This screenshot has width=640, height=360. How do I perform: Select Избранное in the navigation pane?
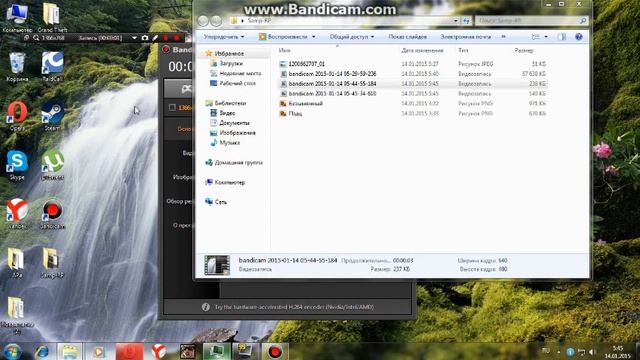tap(229, 53)
